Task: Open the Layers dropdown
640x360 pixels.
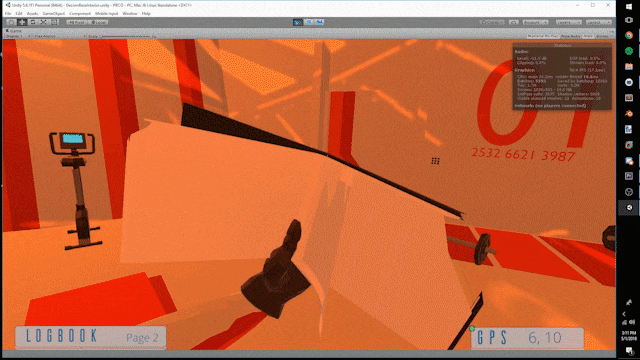Action: pyautogui.click(x=569, y=22)
